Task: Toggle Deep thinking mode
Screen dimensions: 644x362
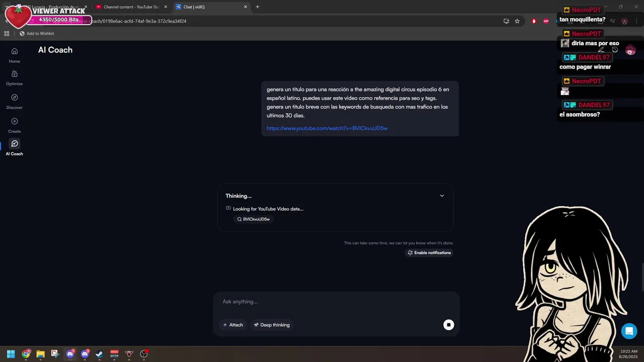Action: [272, 325]
